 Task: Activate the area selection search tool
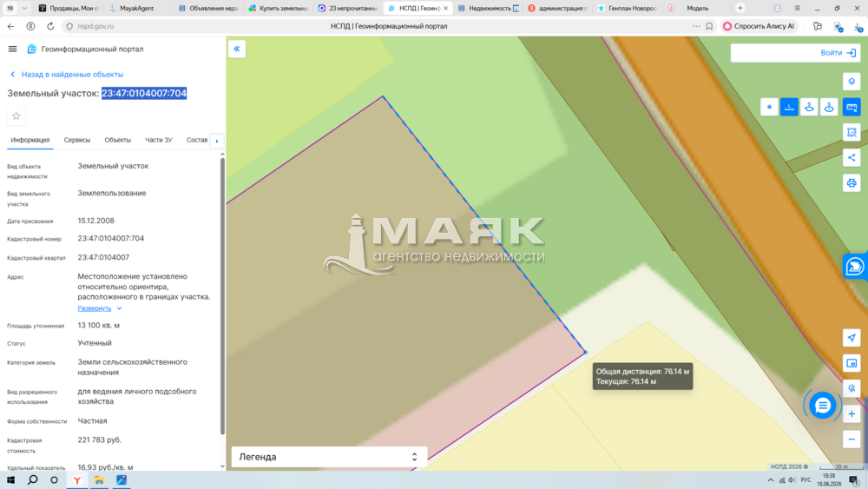point(852,132)
